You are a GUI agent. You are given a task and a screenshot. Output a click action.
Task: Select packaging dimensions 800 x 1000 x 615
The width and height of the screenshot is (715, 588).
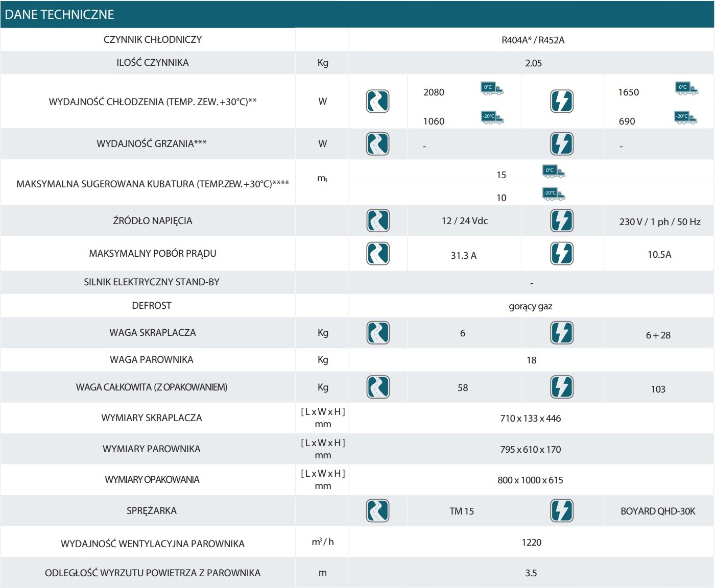pos(531,480)
